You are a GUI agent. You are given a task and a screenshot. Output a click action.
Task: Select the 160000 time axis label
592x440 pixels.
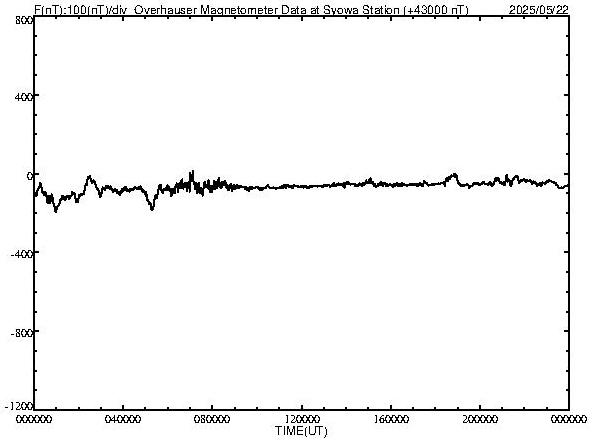click(391, 419)
